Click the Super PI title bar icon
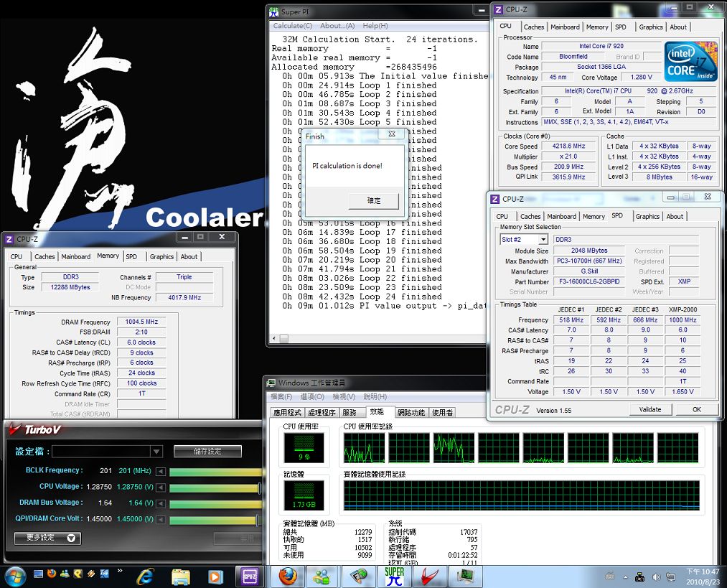Viewport: 727px width, 588px height. [x=274, y=11]
